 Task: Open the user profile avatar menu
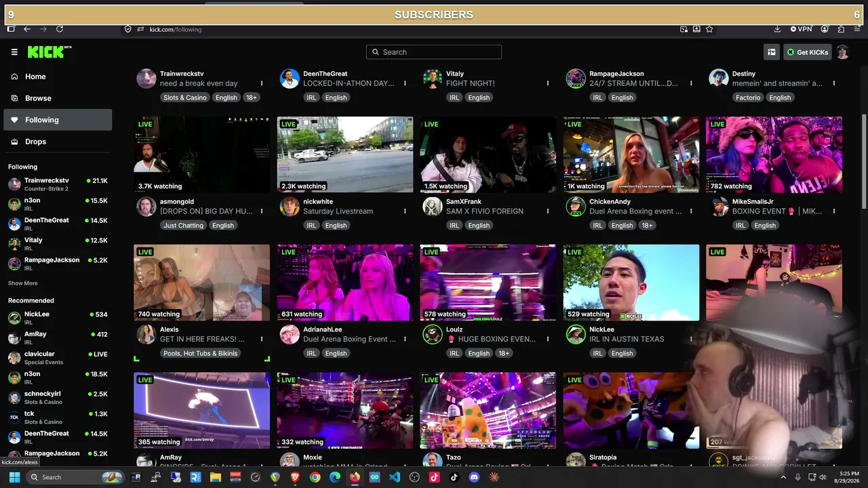[843, 52]
